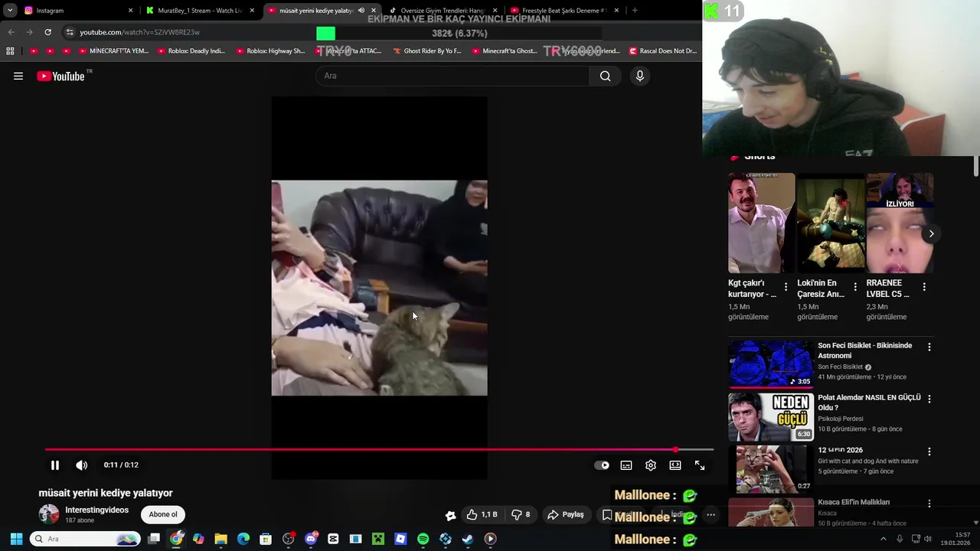Open player settings gear
Screen dimensions: 980x551
[x=651, y=465]
